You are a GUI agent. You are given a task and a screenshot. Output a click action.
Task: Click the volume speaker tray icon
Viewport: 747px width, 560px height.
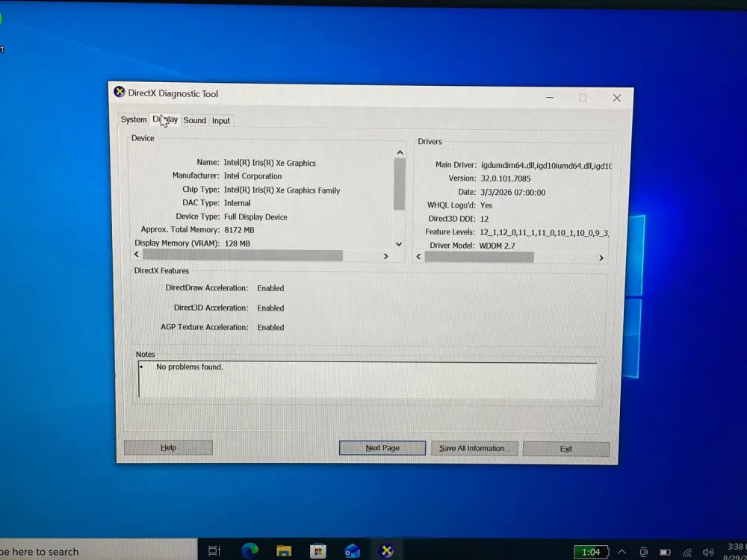pos(708,553)
